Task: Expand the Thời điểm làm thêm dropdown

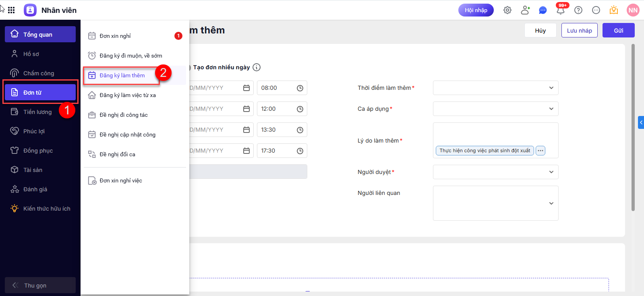Action: coord(495,88)
